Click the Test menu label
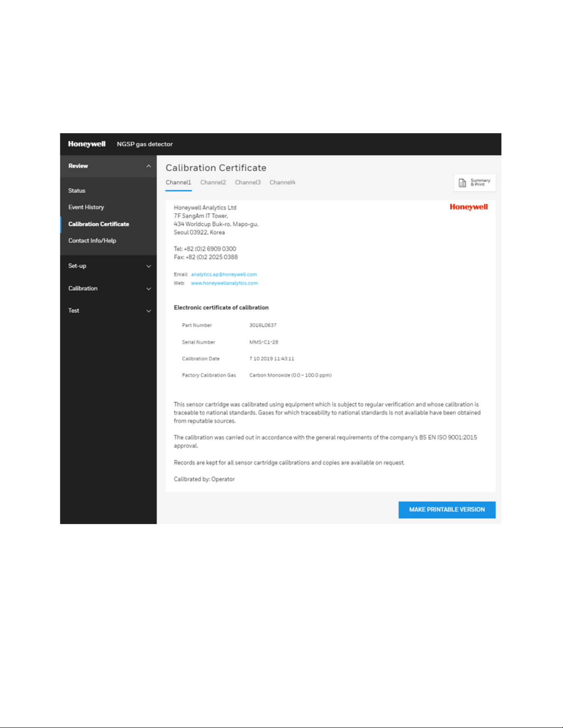This screenshot has width=563, height=728. [x=74, y=310]
